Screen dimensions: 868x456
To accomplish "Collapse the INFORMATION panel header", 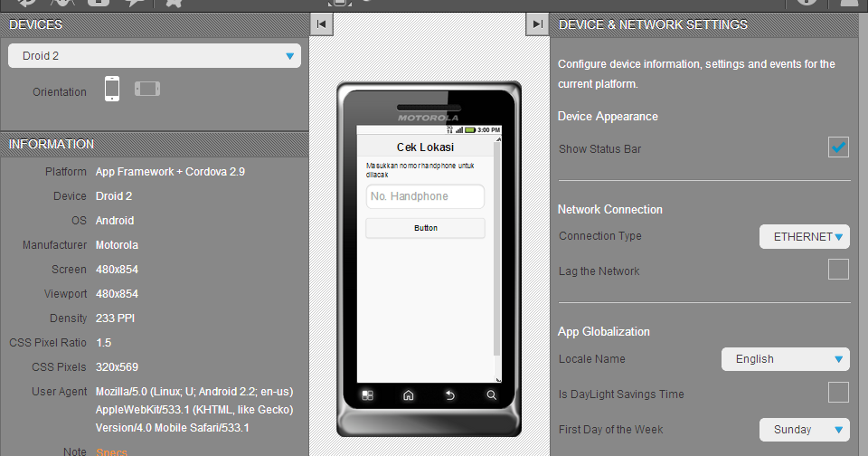I will pos(155,144).
